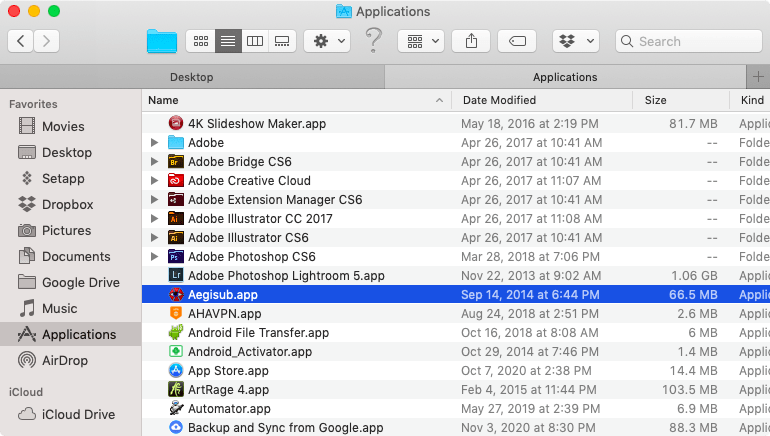Open the Group By arrangement dropdown
Screen dimensions: 770x436
(x=421, y=41)
